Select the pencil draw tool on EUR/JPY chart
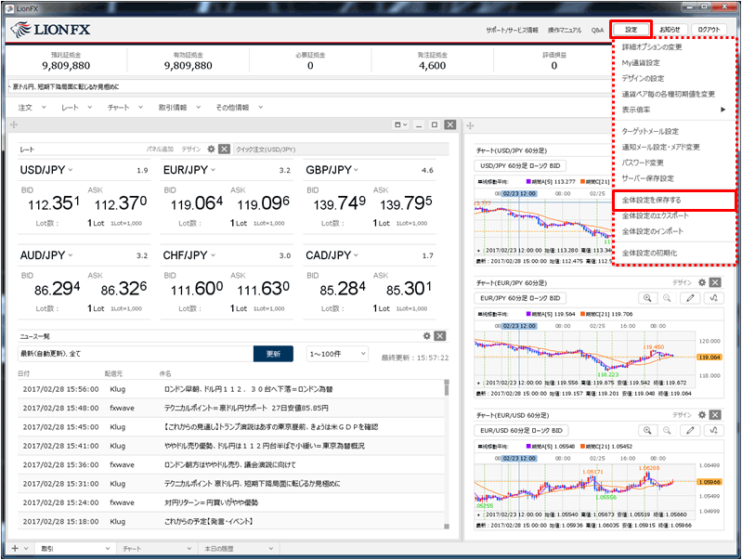 (690, 298)
